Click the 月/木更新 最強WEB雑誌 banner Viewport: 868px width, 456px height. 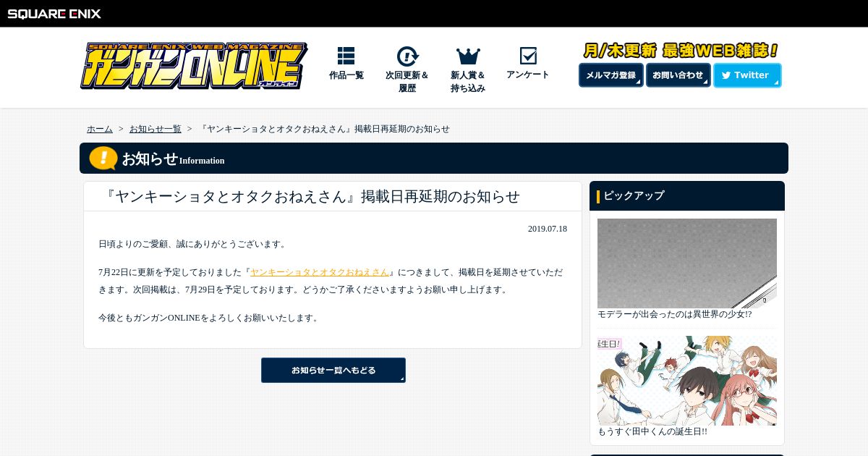point(681,51)
